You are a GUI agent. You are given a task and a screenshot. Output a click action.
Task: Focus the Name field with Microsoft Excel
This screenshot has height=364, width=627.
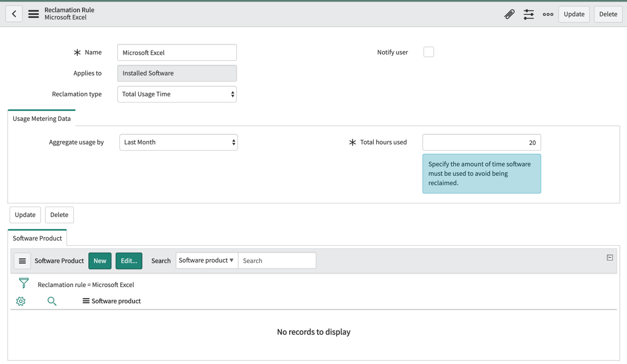[177, 52]
